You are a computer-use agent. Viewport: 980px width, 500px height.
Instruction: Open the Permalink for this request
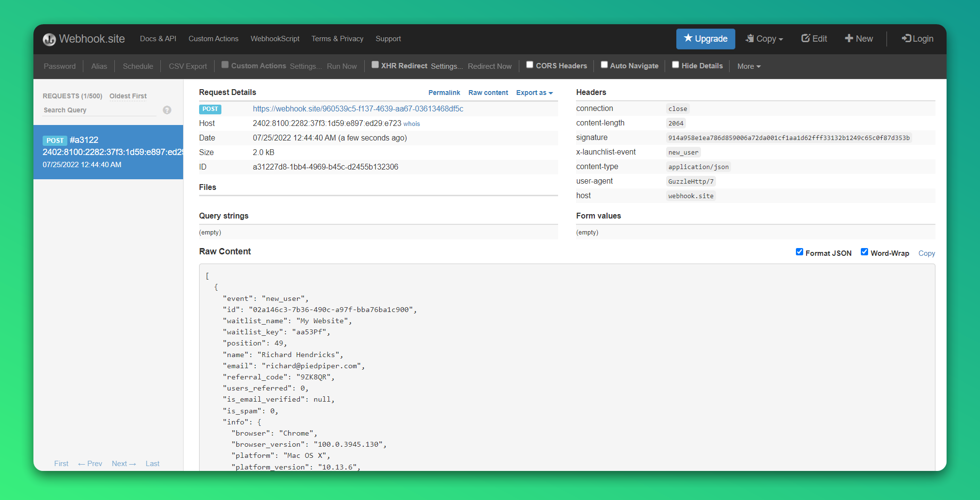click(444, 93)
